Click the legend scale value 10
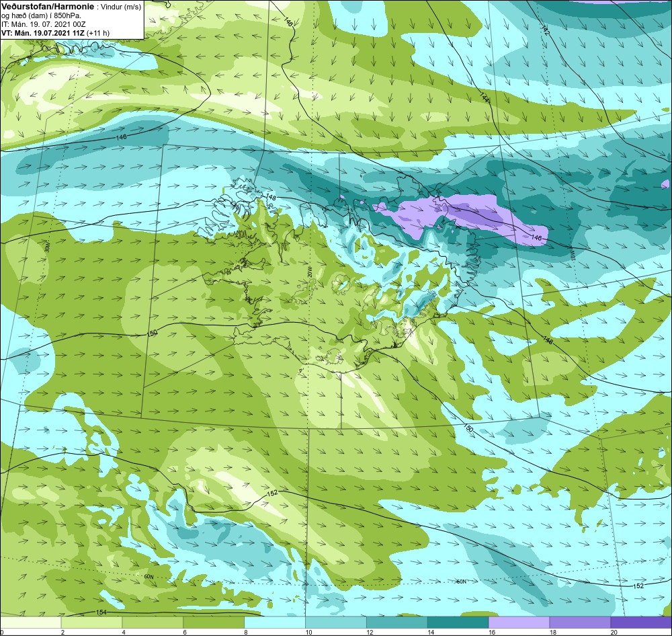This screenshot has width=672, height=636. coord(308,632)
